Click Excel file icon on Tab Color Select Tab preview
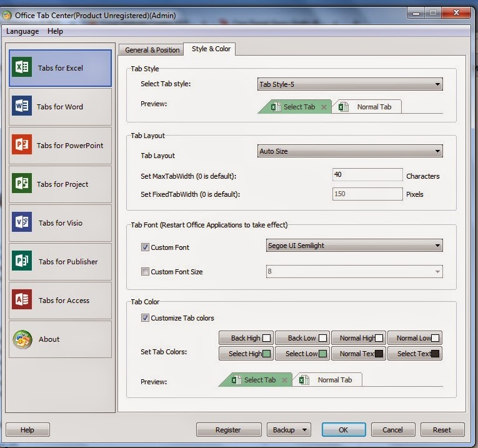This screenshot has height=448, width=478. pos(237,380)
